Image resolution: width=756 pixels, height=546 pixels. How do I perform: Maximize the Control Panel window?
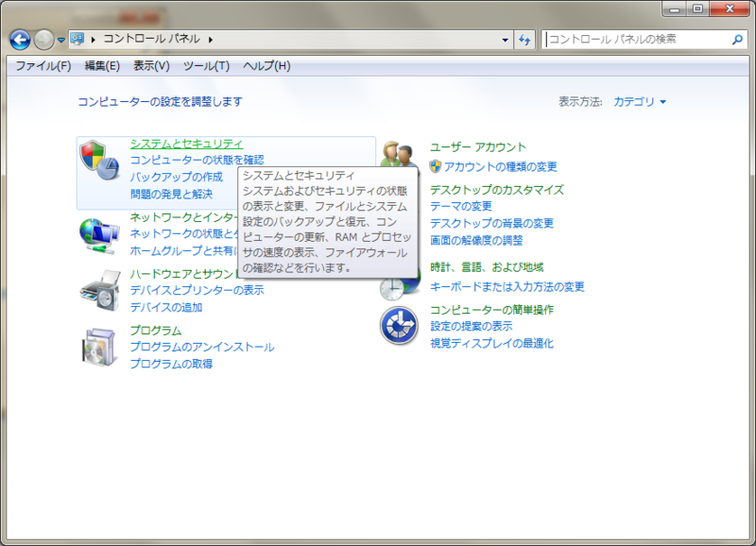pos(697,9)
